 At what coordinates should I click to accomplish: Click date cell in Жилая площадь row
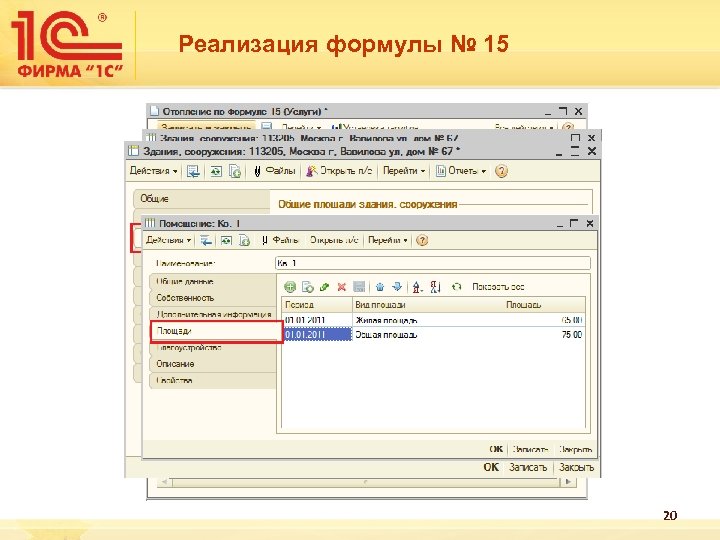317,320
